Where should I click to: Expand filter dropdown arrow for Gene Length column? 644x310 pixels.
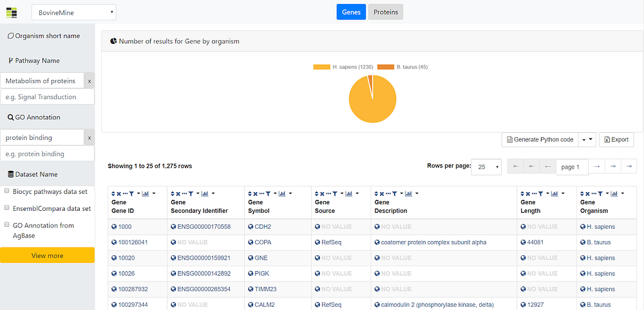tap(547, 193)
